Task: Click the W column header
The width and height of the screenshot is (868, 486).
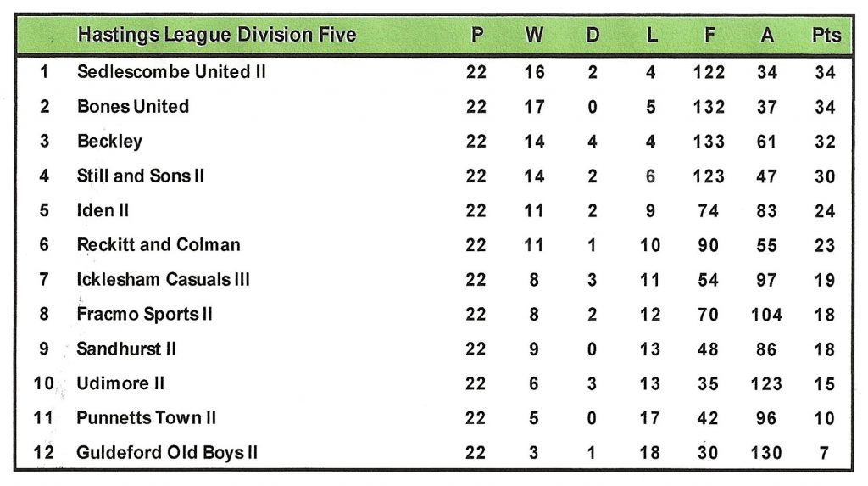Action: (534, 36)
